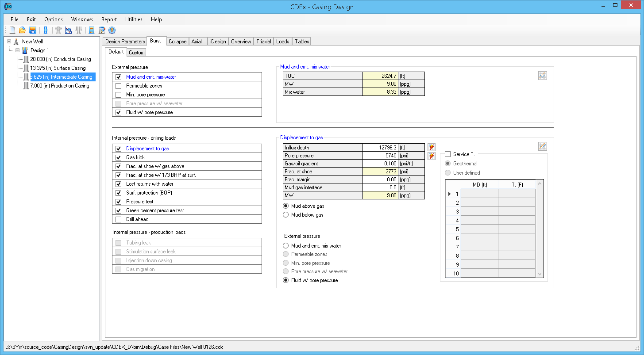The width and height of the screenshot is (644, 355).
Task: Click the TOC value field
Action: 380,76
